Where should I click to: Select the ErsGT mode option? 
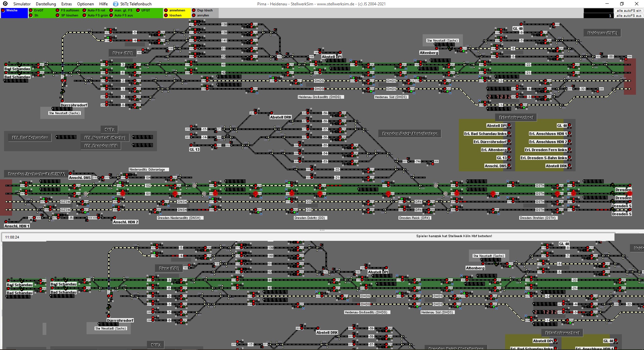(31, 10)
